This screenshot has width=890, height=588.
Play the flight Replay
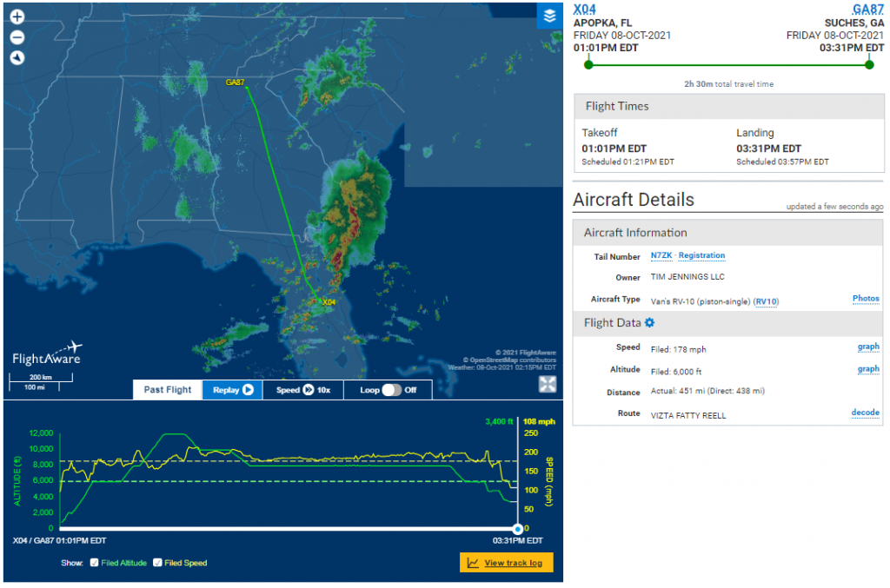coord(232,390)
